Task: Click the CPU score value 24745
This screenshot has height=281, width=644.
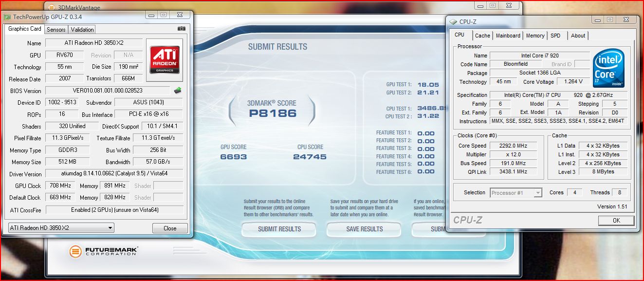Action: pyautogui.click(x=310, y=157)
